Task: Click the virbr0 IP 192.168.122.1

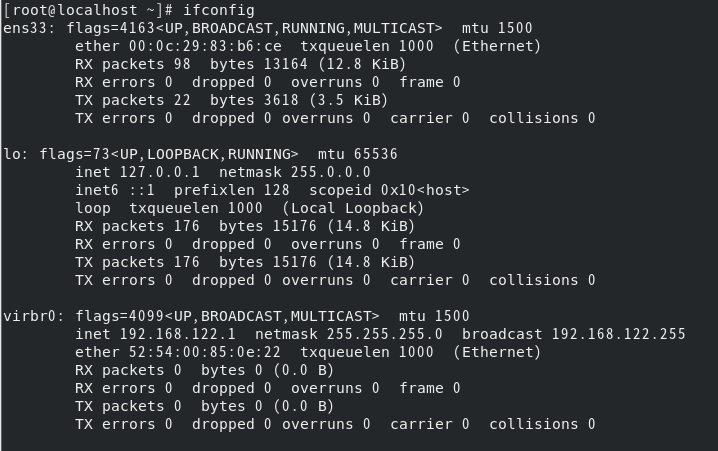Action: (x=177, y=334)
